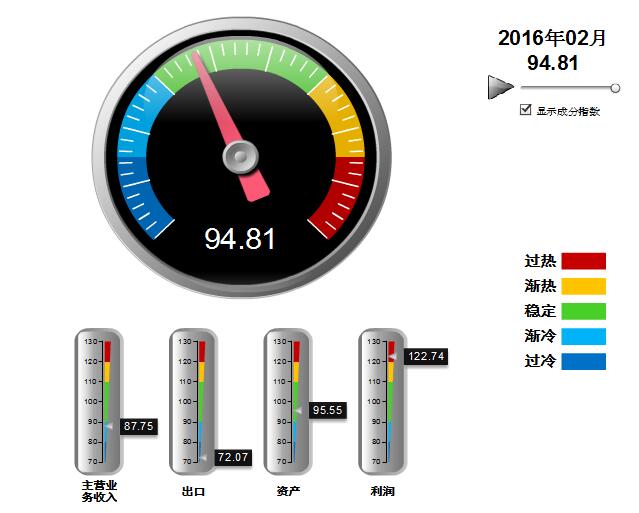Click the 资产 thermometer gauge
This screenshot has width=639, height=513.
pos(288,401)
